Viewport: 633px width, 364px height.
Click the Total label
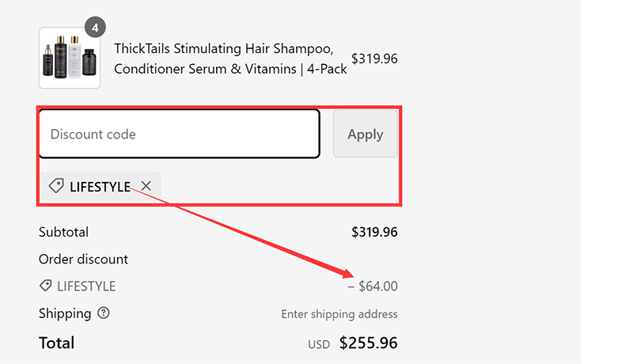pos(56,343)
